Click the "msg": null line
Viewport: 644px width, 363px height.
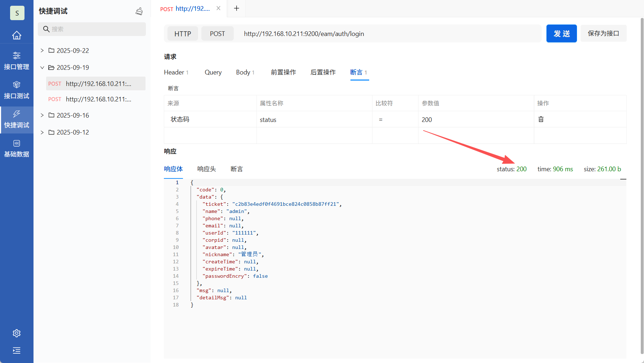pyautogui.click(x=214, y=291)
